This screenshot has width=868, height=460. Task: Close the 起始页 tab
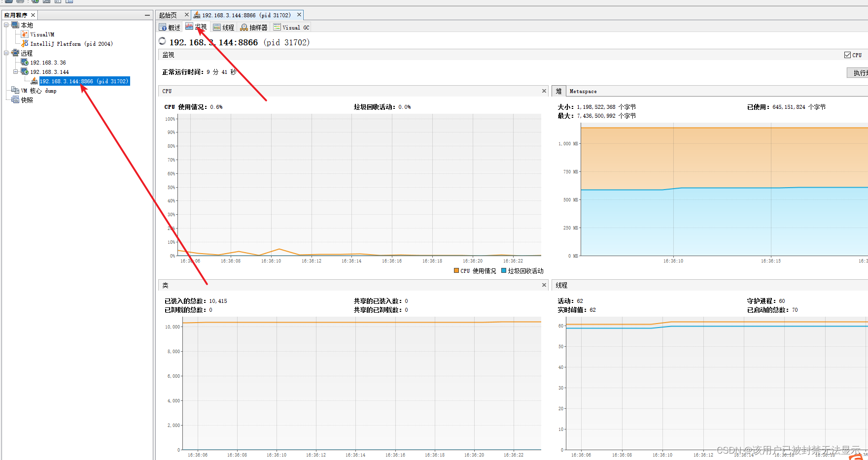[x=187, y=15]
